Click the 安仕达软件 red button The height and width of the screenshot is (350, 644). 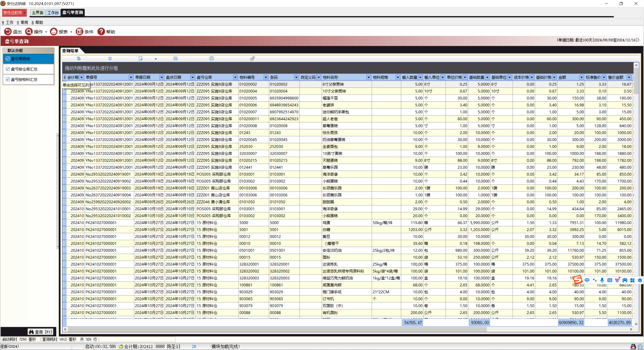(x=14, y=13)
